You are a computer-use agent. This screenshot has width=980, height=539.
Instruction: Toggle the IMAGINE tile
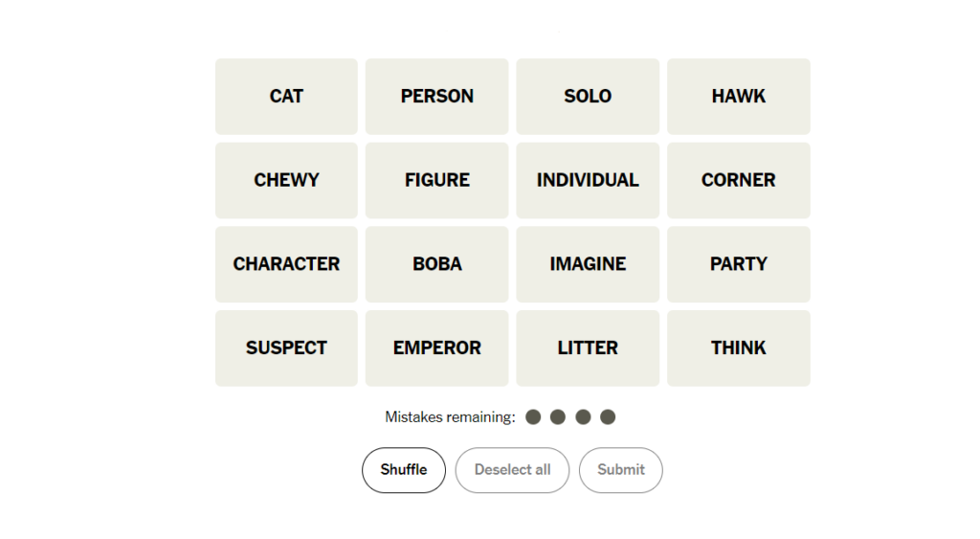(x=588, y=263)
